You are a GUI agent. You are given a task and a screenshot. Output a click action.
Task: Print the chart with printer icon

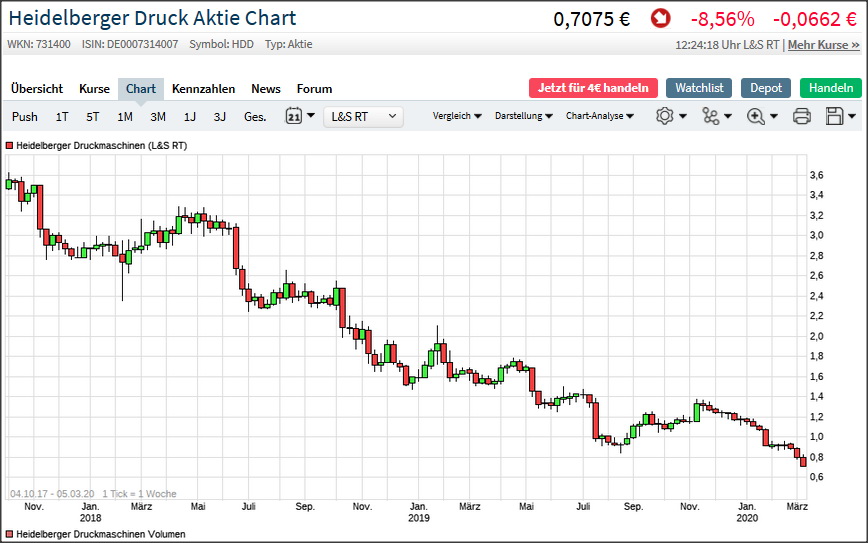point(801,116)
